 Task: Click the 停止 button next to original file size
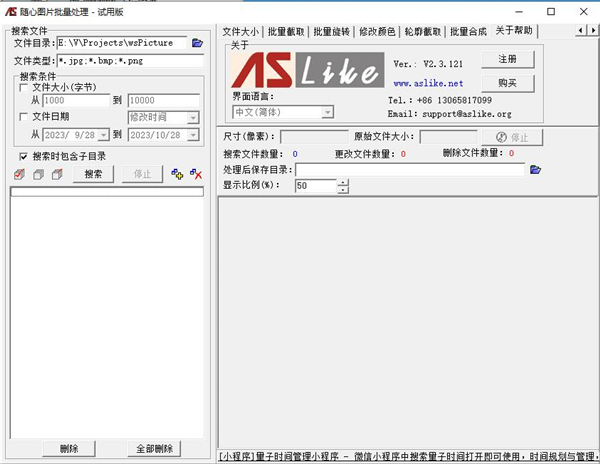pos(512,137)
